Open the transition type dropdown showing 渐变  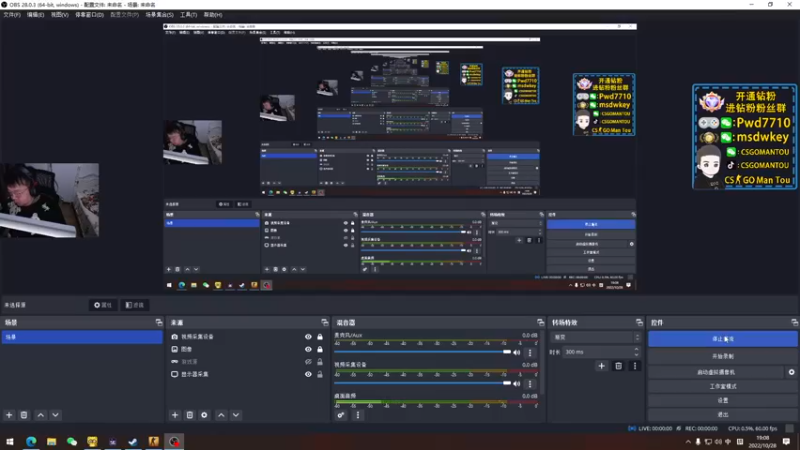[x=595, y=337]
